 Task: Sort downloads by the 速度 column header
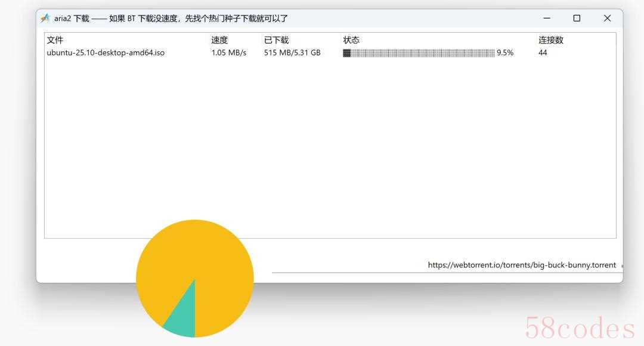(219, 40)
